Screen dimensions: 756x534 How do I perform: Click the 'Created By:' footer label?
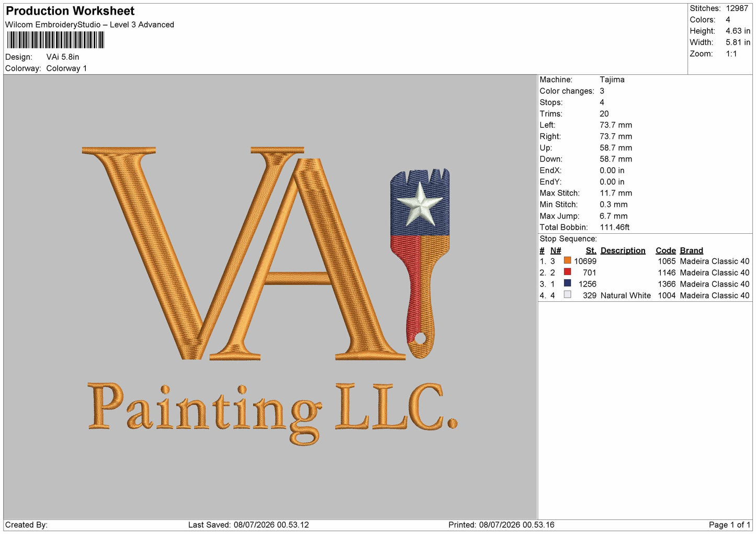click(26, 525)
